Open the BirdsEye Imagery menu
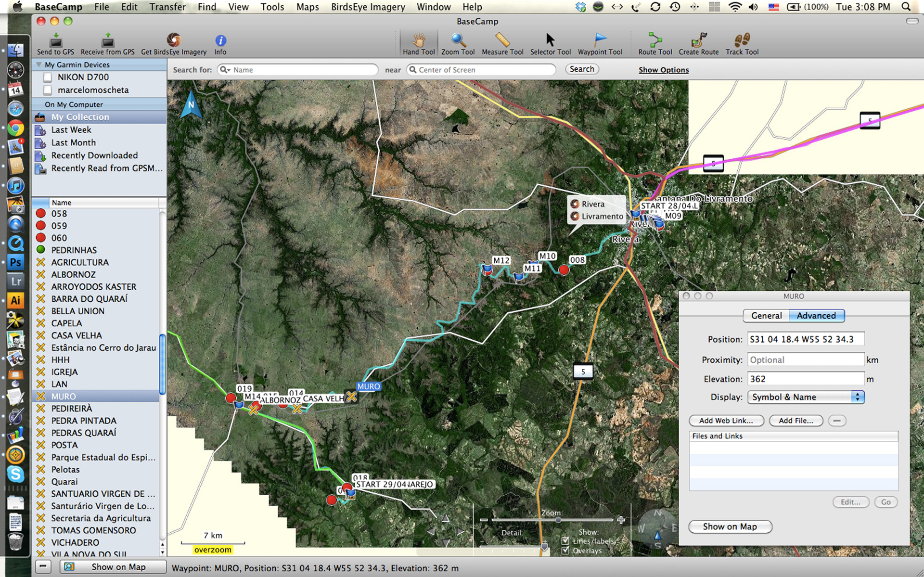Screen dimensions: 924x577 [x=368, y=7]
